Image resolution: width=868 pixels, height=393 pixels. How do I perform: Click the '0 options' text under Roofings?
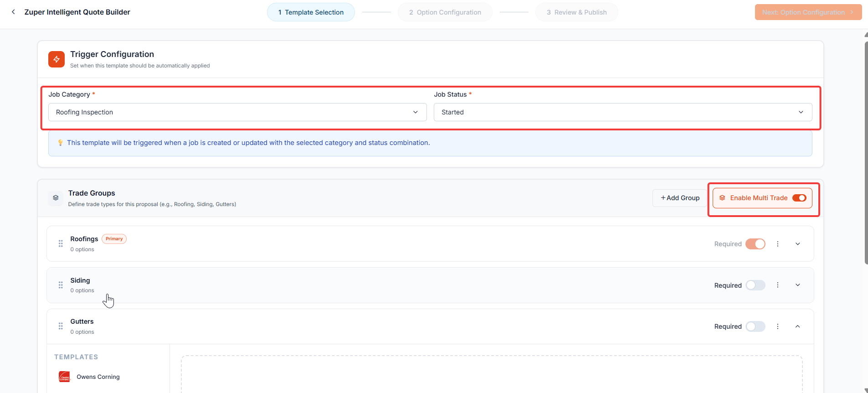pos(82,249)
